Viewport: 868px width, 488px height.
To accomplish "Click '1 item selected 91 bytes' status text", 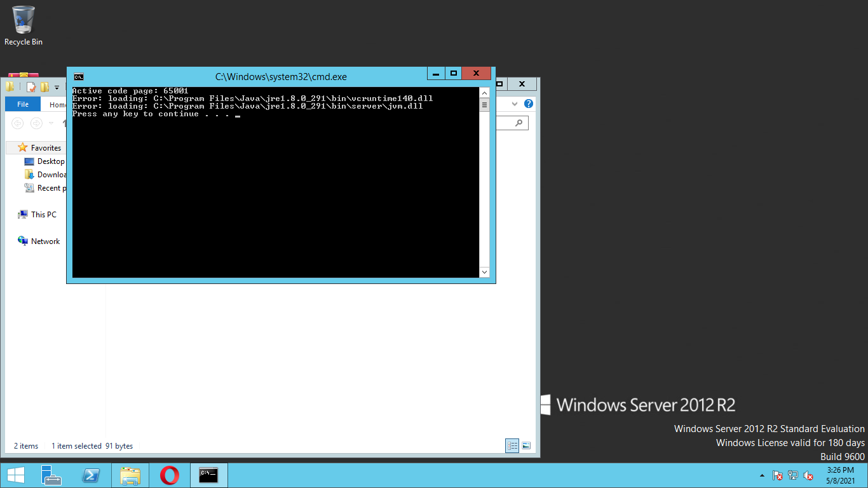I will (x=92, y=446).
